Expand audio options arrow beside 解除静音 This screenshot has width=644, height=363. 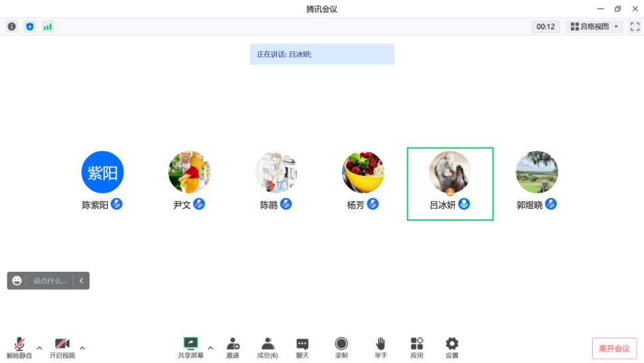[x=39, y=348]
